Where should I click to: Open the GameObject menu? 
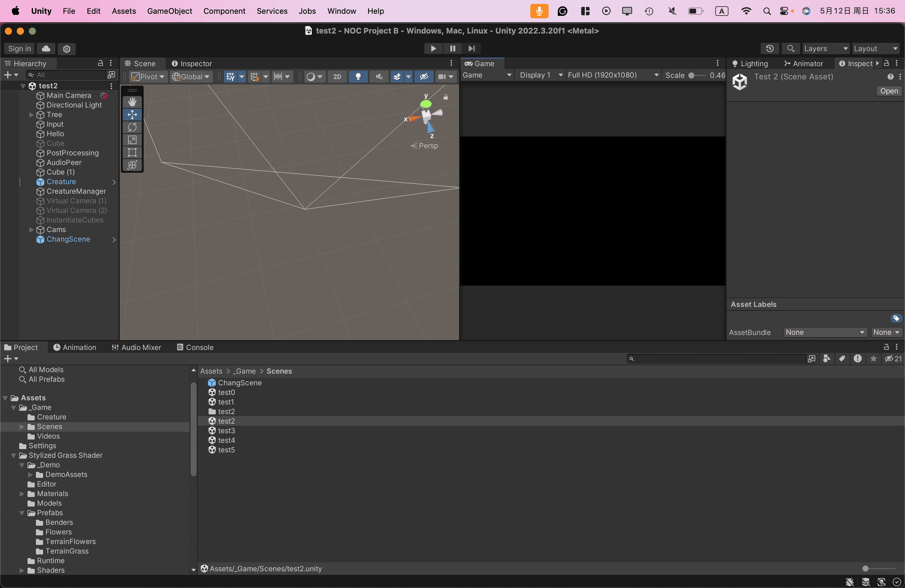tap(169, 11)
